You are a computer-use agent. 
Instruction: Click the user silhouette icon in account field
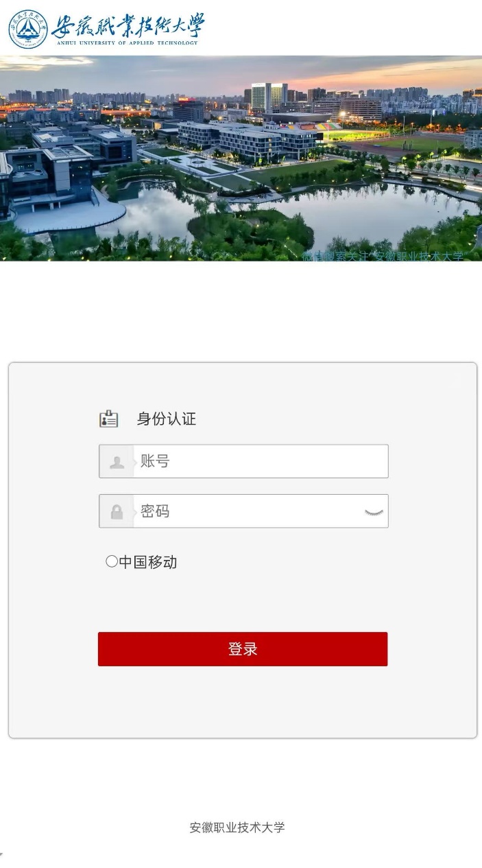(117, 462)
